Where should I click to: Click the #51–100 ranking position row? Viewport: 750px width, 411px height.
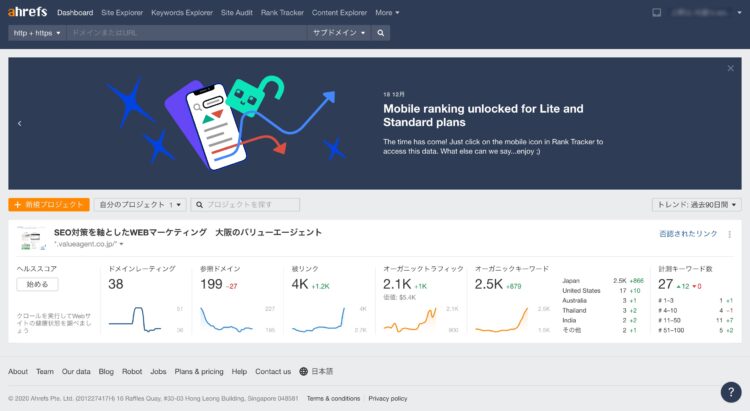pos(695,330)
